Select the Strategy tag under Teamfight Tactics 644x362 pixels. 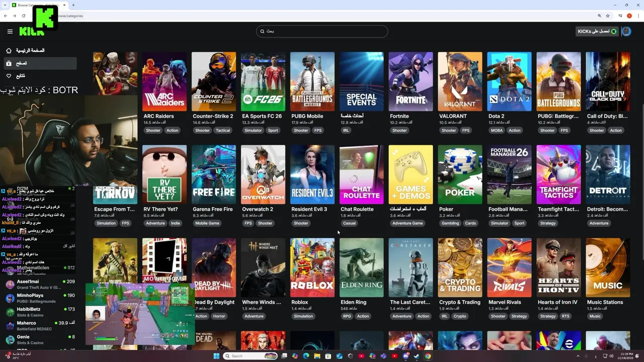(548, 223)
